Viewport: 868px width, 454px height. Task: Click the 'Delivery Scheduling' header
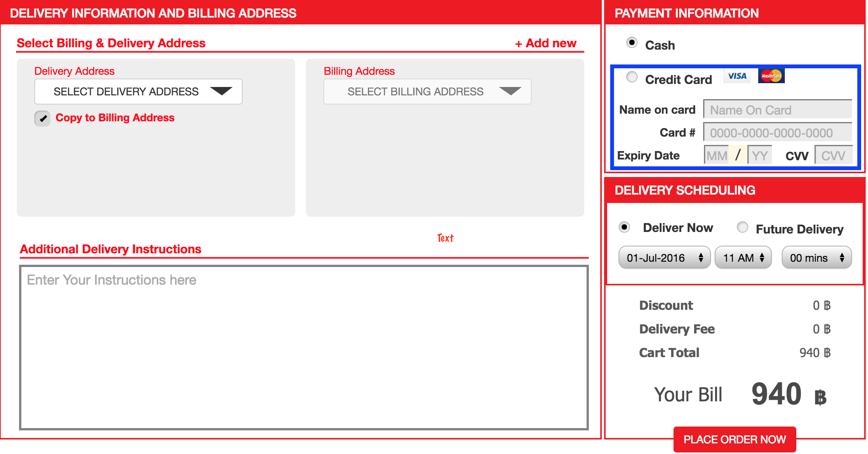pyautogui.click(x=685, y=190)
